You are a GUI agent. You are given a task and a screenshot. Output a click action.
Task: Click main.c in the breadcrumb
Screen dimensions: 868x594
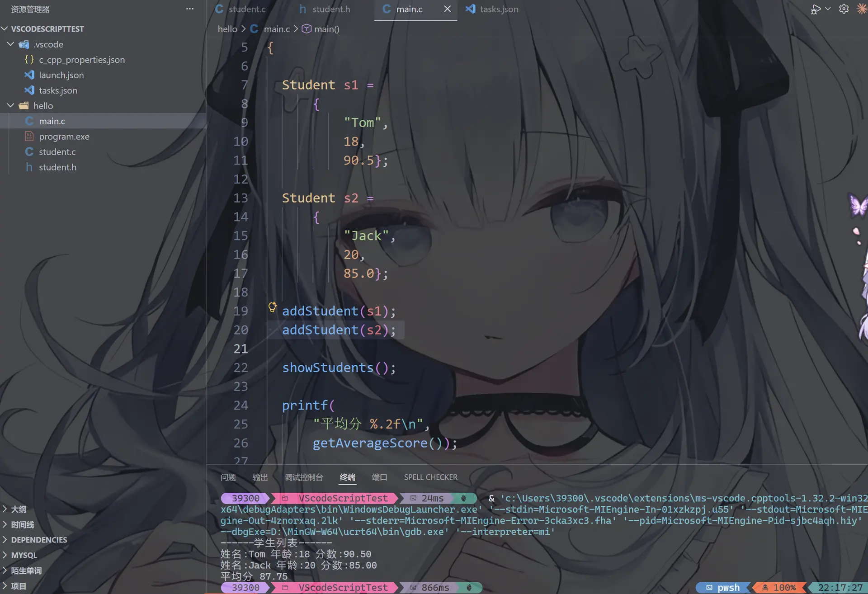point(277,29)
